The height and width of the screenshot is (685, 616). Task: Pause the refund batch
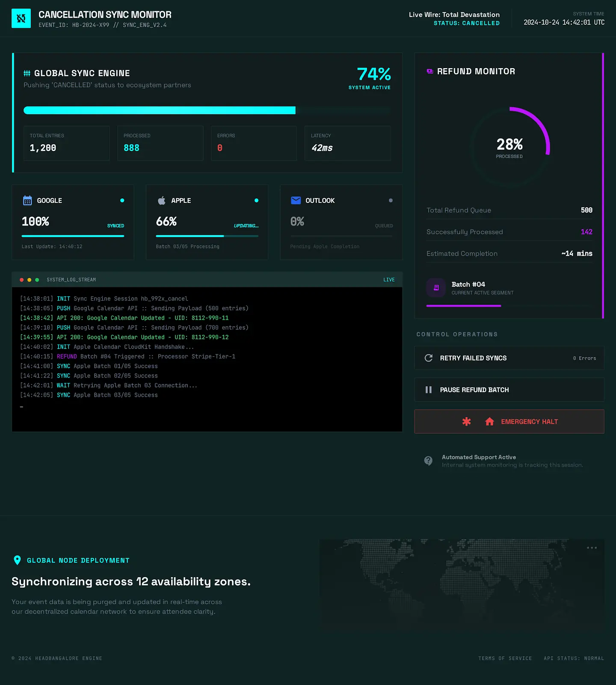pyautogui.click(x=509, y=390)
